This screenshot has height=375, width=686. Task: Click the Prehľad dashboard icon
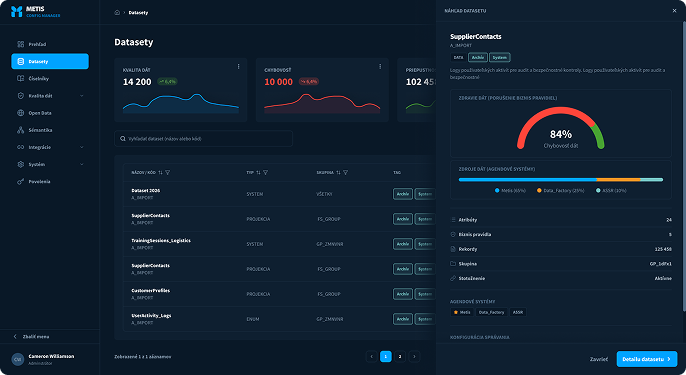point(21,44)
